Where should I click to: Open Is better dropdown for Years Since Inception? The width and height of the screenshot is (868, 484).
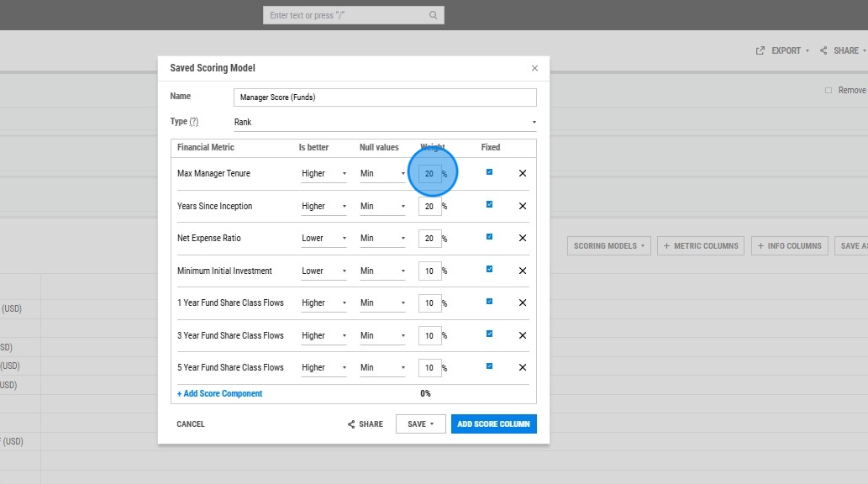coord(324,206)
